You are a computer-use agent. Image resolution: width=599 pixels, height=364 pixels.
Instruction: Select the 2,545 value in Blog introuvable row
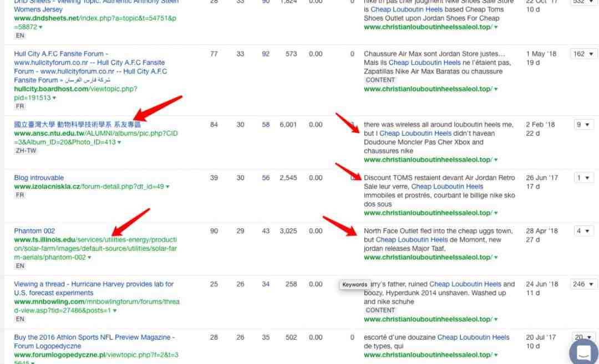point(288,178)
